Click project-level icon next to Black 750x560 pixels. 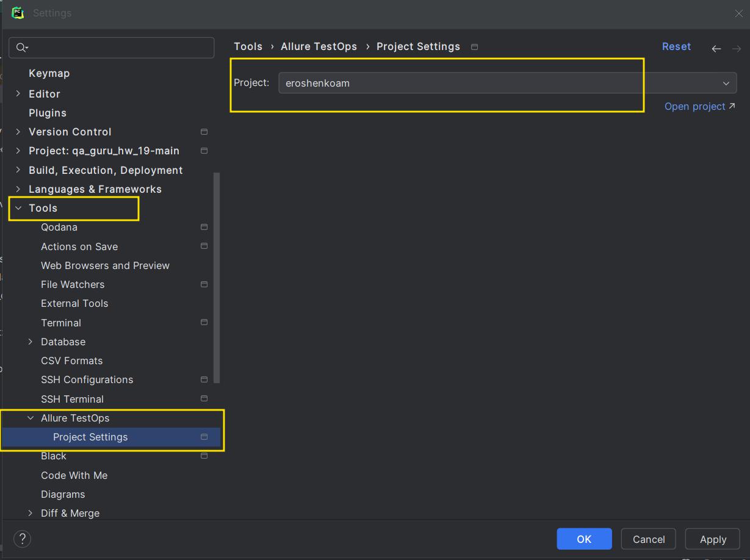pos(204,456)
